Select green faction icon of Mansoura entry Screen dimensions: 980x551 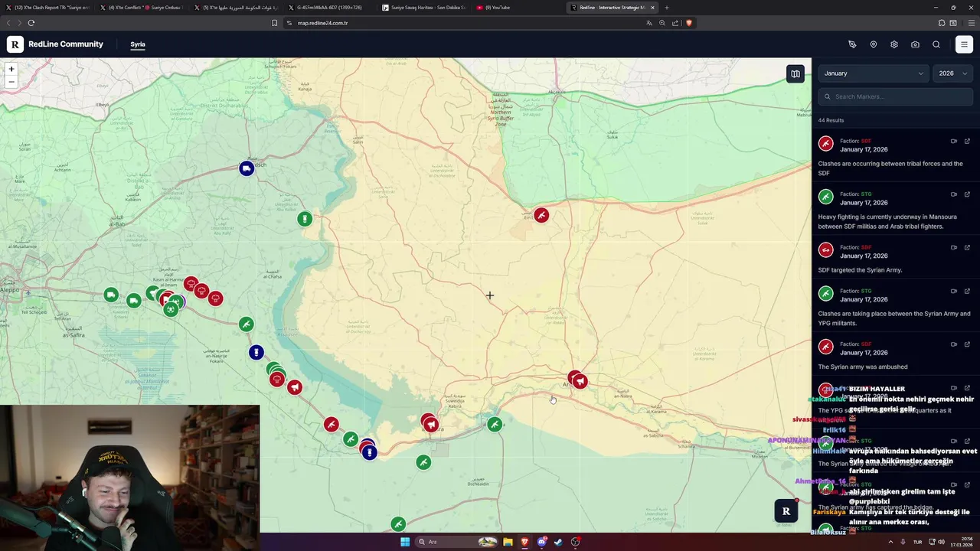click(825, 197)
